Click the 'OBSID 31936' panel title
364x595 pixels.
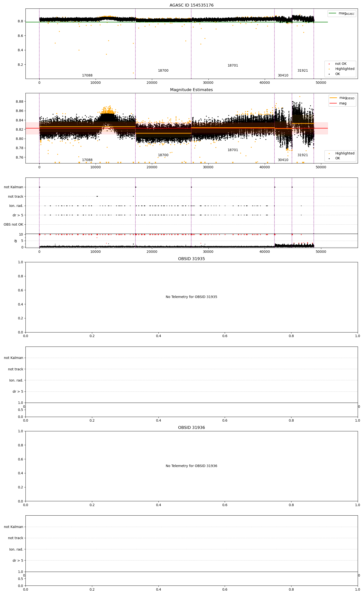tap(191, 428)
